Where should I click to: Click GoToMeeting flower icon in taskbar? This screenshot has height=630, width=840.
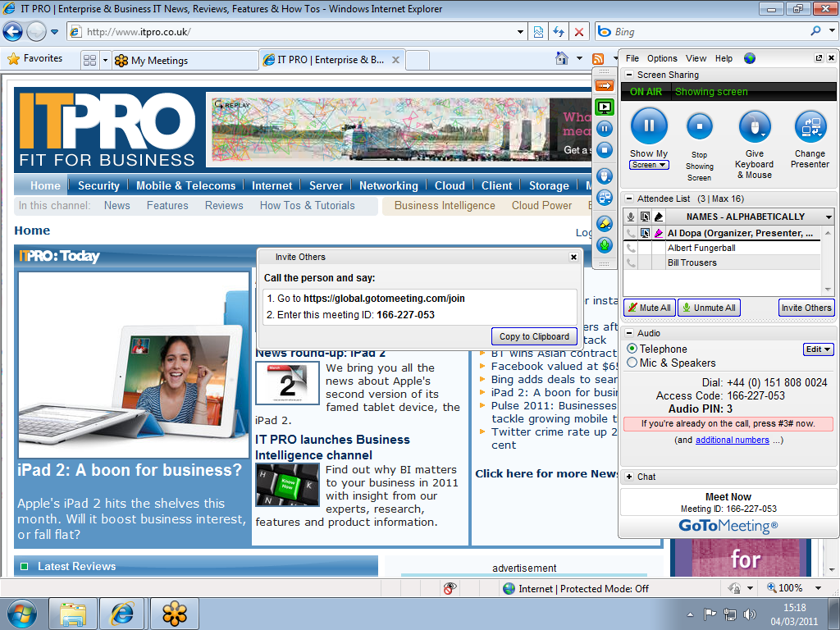coord(175,614)
